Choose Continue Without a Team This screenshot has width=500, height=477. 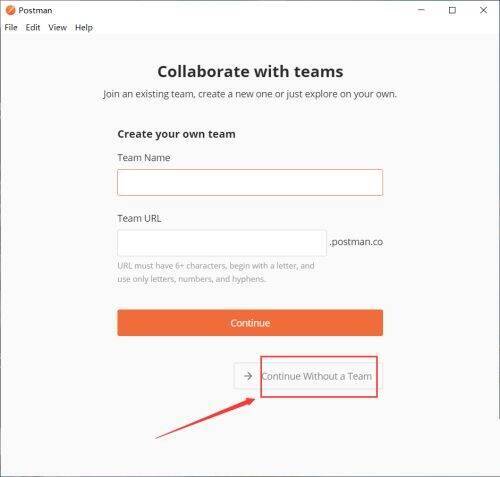tap(308, 376)
